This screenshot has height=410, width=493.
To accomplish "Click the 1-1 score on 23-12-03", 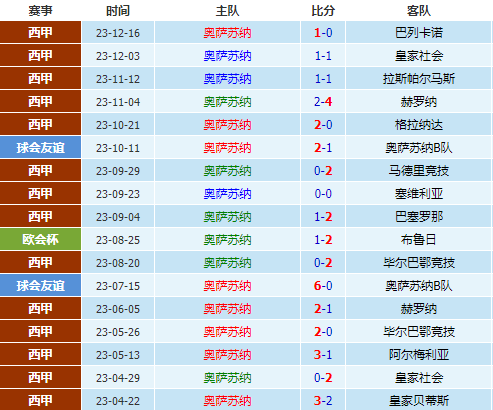I will 323,56.
